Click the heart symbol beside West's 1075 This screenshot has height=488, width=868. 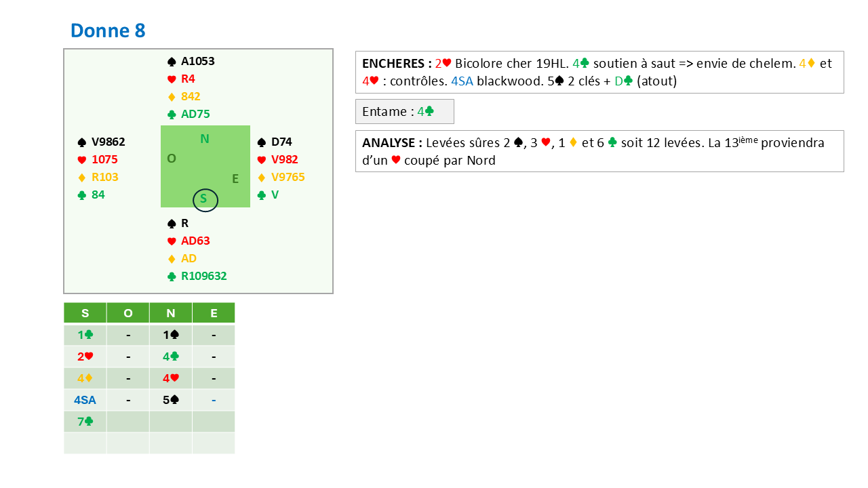(82, 160)
